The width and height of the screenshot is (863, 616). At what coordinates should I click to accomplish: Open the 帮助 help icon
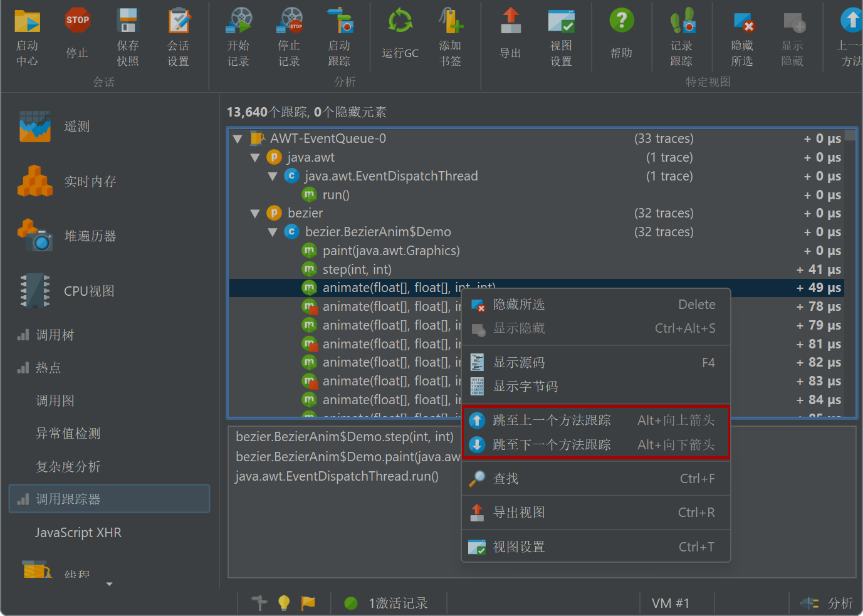pos(621,22)
